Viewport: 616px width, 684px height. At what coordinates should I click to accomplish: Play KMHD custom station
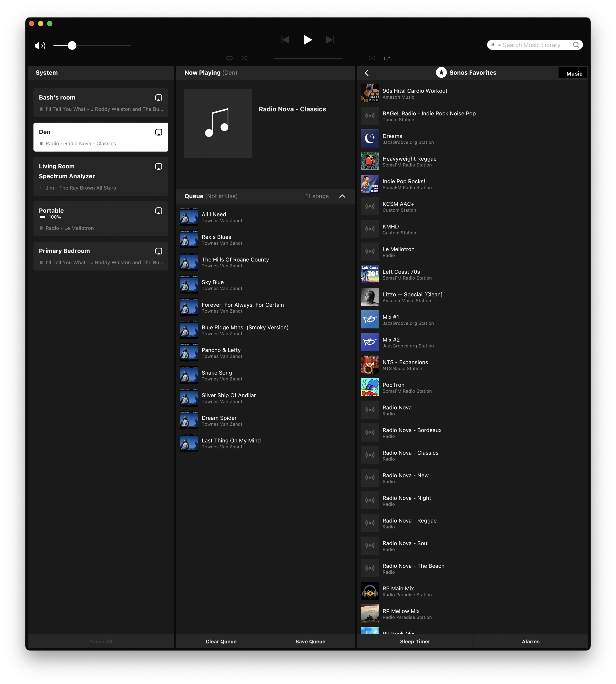[x=473, y=229]
